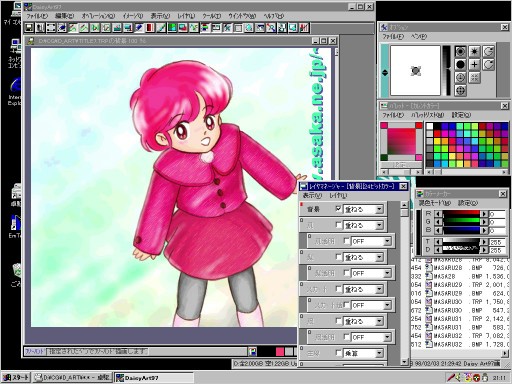Toggle the 背景 layer checkbox

pos(338,209)
